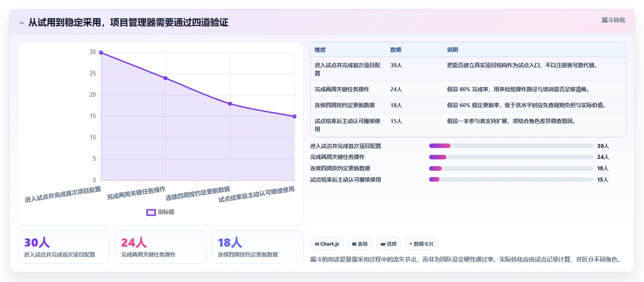Select the 数据卡片 tag chip

coord(421,244)
